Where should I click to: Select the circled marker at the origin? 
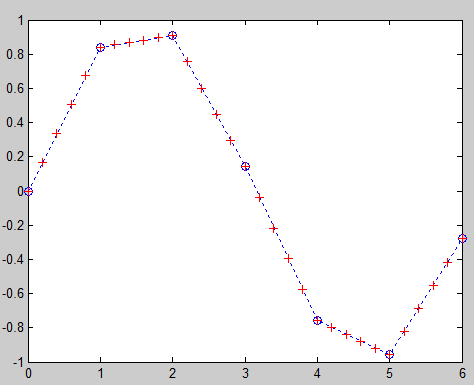[x=28, y=192]
